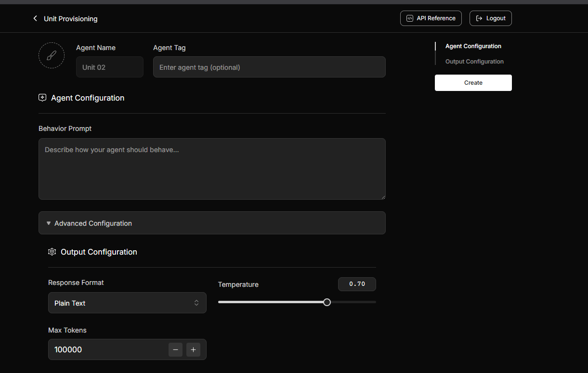The width and height of the screenshot is (588, 373).
Task: Open the Response Format dropdown
Action: tap(127, 303)
